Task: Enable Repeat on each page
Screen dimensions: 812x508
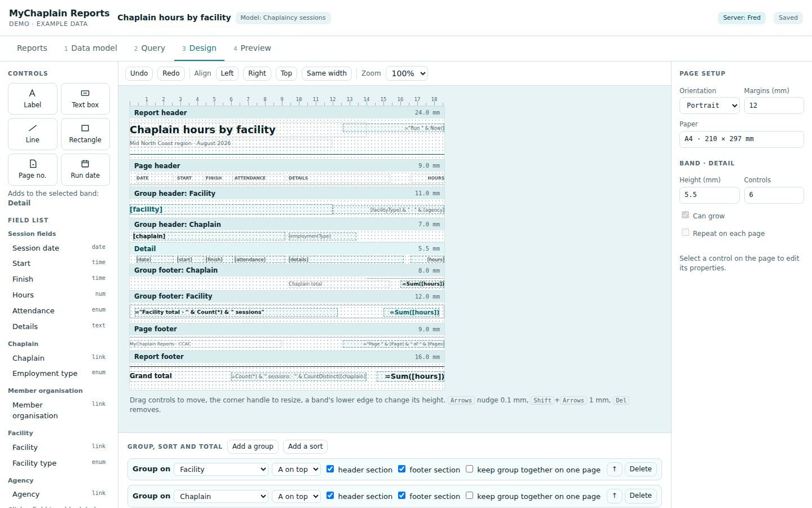Action: [685, 233]
